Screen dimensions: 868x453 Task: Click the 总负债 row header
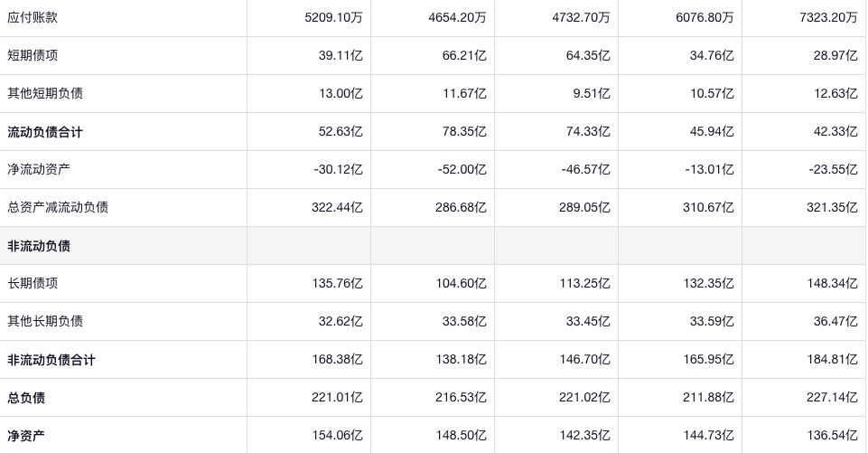point(26,398)
